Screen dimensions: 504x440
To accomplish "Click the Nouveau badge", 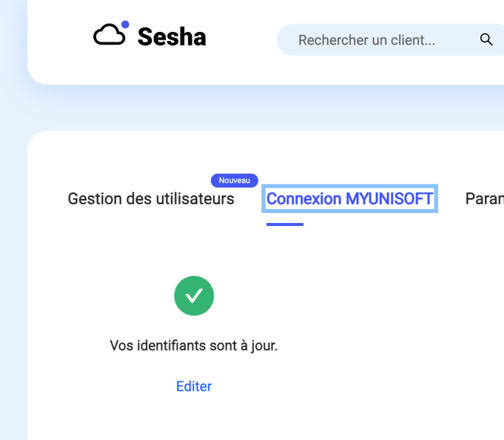I will (234, 181).
